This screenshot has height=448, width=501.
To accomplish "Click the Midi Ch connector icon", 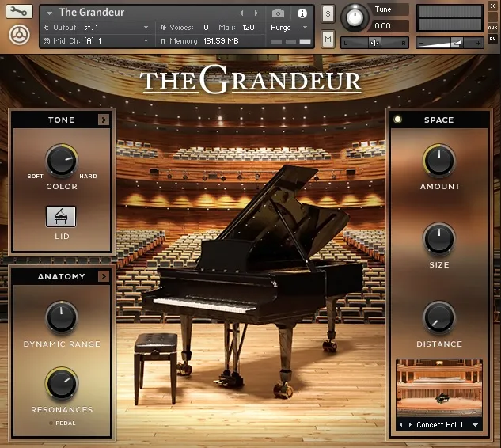I will point(47,41).
